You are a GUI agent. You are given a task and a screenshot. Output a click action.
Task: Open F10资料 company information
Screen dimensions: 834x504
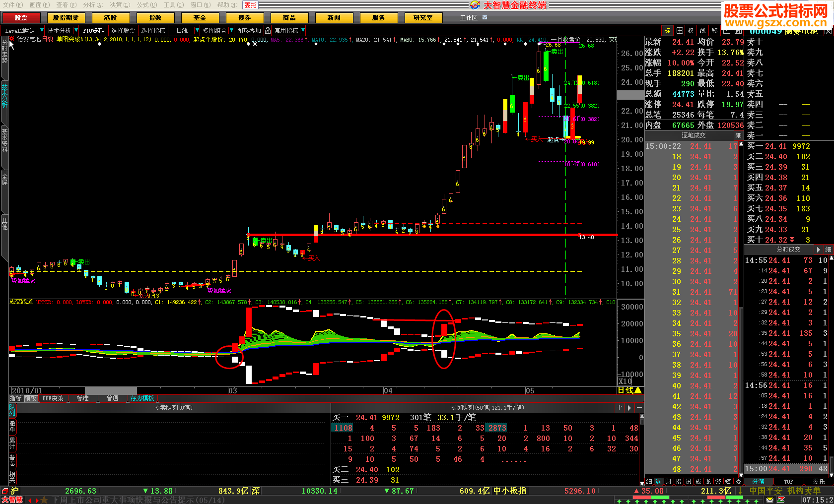point(93,31)
